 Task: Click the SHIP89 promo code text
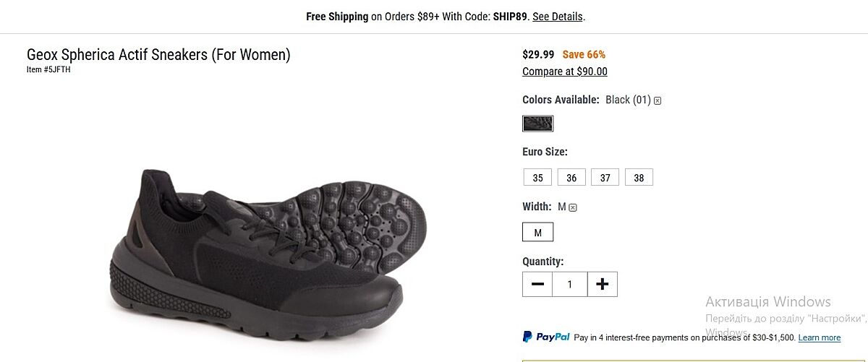coord(511,17)
